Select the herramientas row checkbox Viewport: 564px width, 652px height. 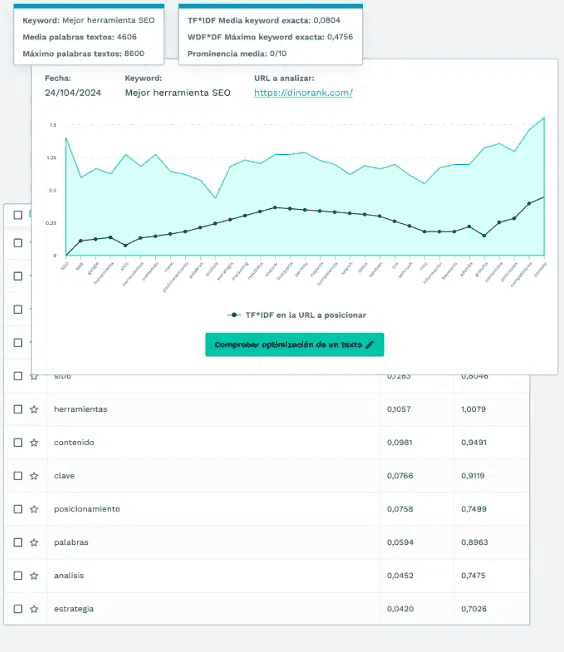coord(18,409)
